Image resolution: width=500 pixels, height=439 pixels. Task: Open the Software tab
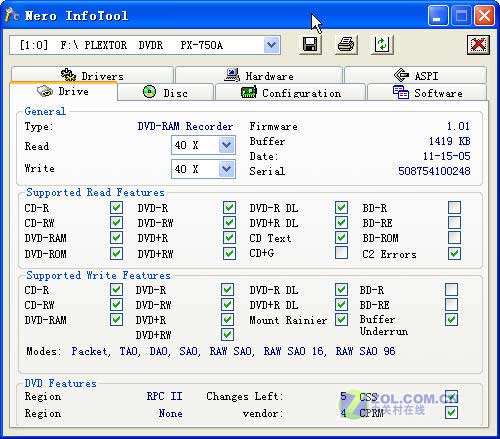point(427,92)
